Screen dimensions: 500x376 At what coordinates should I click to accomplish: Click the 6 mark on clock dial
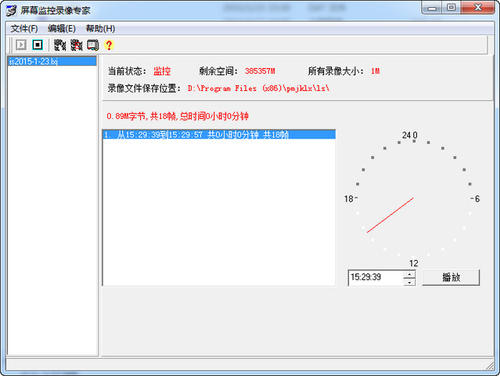(477, 199)
